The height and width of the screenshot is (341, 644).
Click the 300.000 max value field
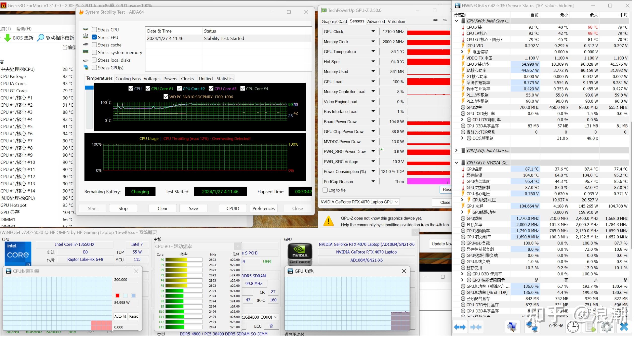(x=126, y=280)
